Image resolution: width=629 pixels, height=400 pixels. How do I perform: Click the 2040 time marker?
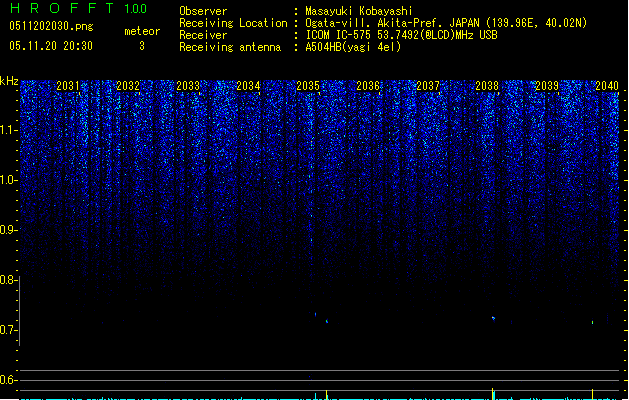607,86
